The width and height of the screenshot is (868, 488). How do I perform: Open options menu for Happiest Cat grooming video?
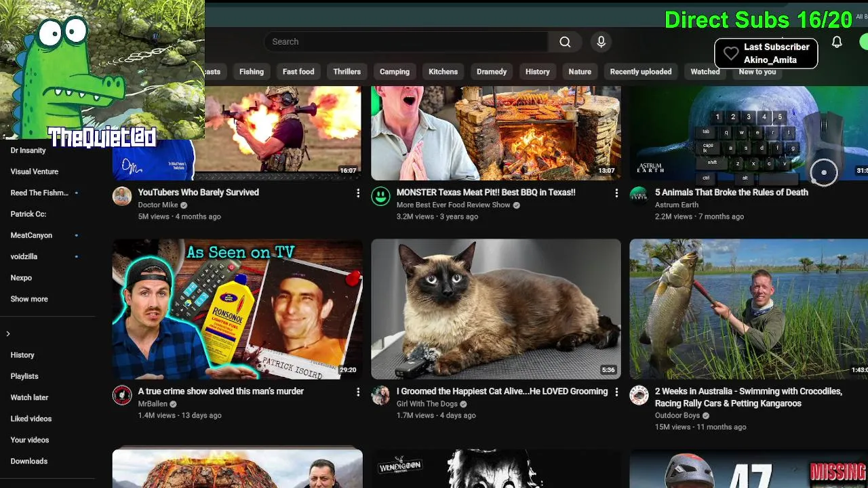pos(616,392)
